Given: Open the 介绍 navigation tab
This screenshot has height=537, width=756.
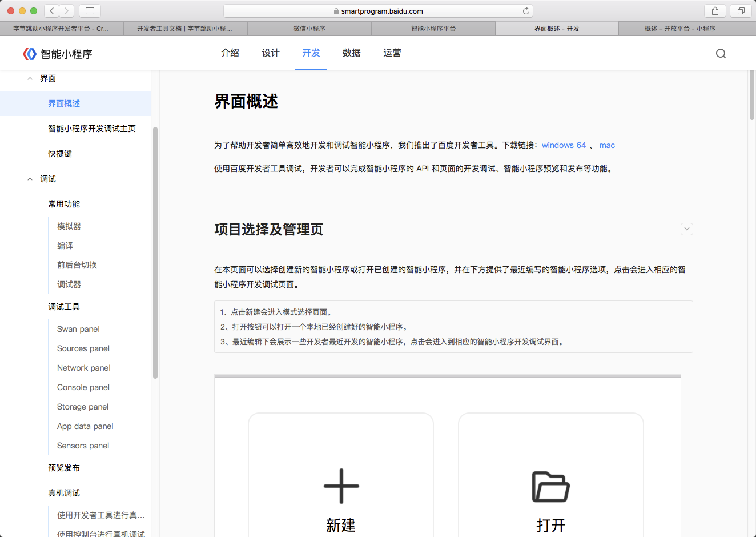Looking at the screenshot, I should pyautogui.click(x=230, y=53).
